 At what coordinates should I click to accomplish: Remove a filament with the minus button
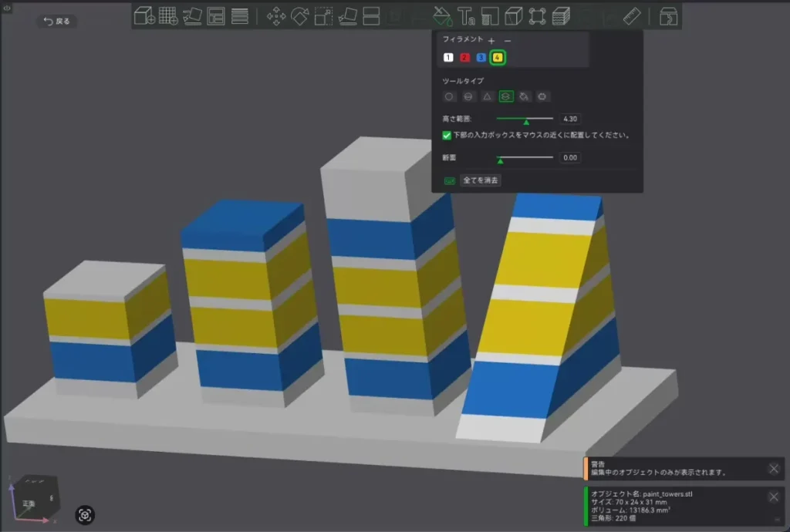[508, 41]
